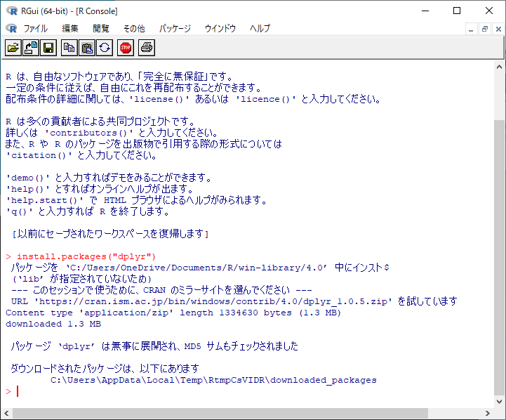Viewport: 506px width, 420px height.
Task: Click the horizontal scrollbar right arrow
Action: (x=487, y=413)
